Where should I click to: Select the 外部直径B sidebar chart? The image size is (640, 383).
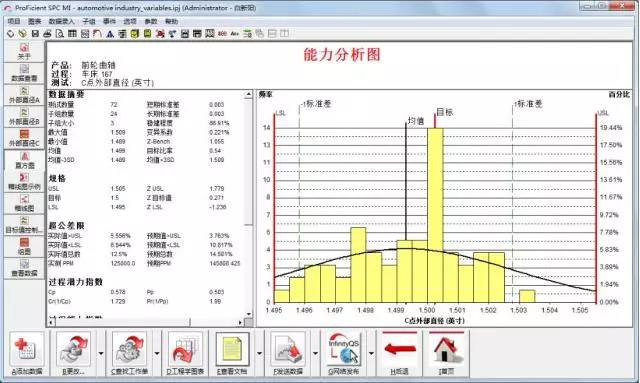(24, 116)
